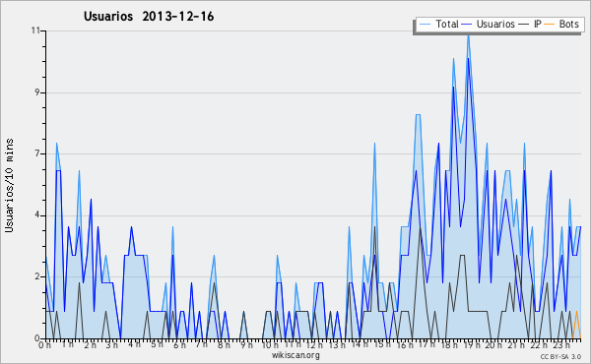Click the '22 h' x-axis label
The height and width of the screenshot is (364, 591).
pyautogui.click(x=538, y=344)
